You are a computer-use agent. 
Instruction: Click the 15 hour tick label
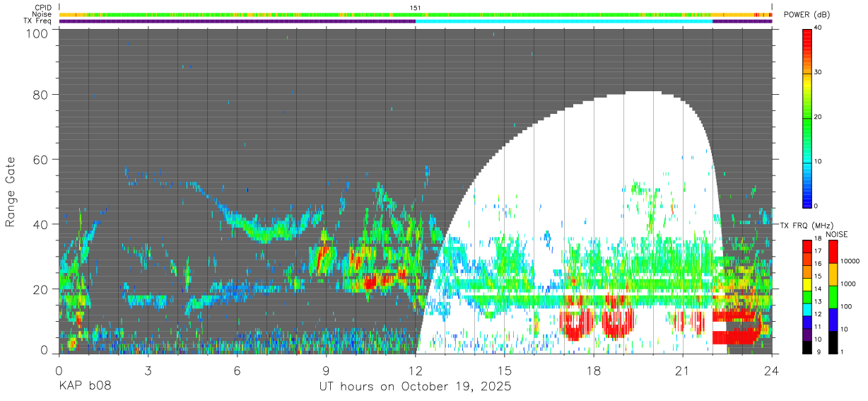(505, 371)
